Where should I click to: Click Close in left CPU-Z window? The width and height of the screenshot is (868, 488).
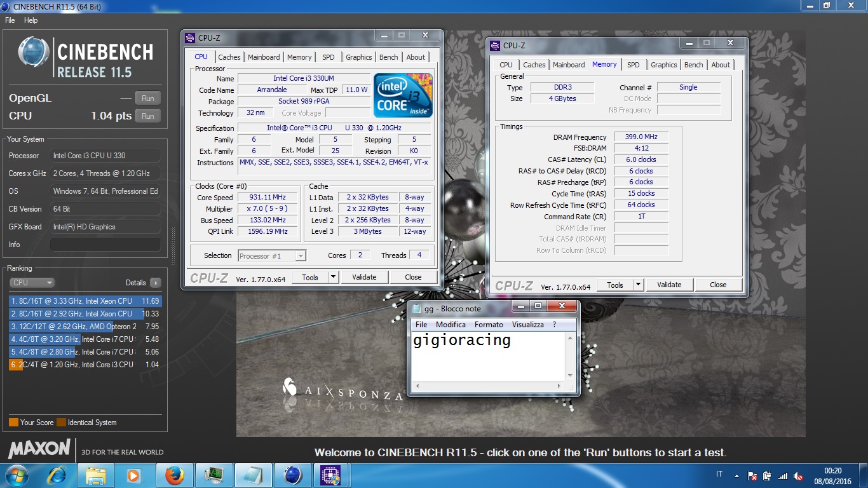pos(413,277)
